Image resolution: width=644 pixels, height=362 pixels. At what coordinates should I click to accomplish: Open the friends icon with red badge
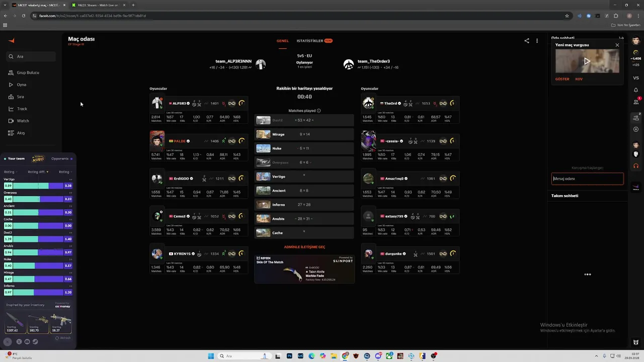tap(636, 102)
